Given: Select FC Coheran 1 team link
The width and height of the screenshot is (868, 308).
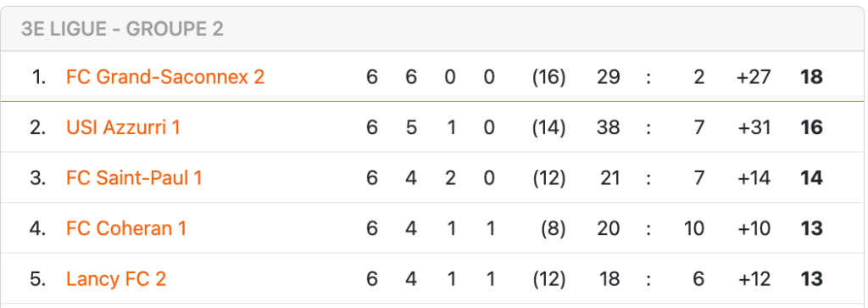Looking at the screenshot, I should tap(126, 229).
